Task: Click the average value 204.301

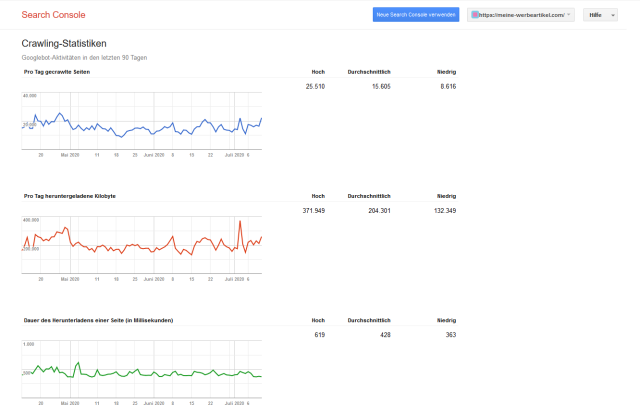Action: (x=379, y=211)
